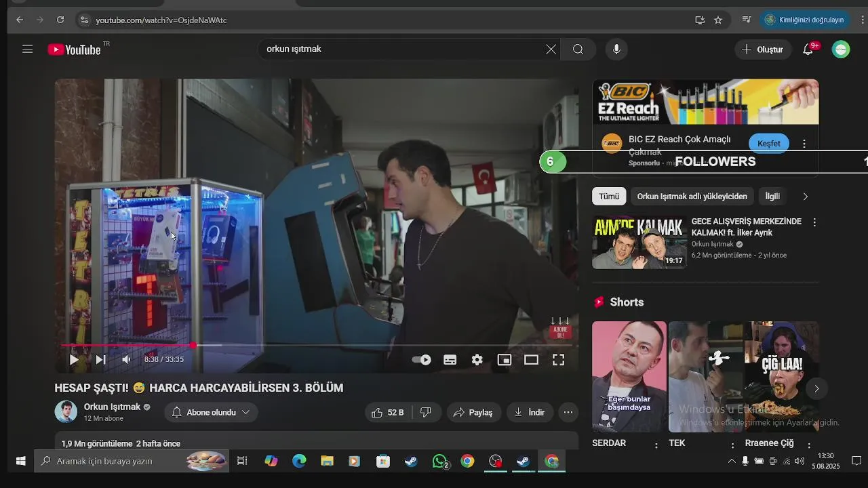This screenshot has height=488, width=868.
Task: Toggle the autoplay switch
Action: 422,360
